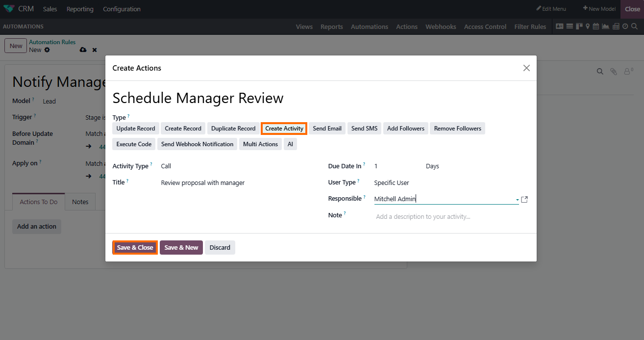Open the Responsible dropdown arrow
This screenshot has width=644, height=340.
click(517, 200)
